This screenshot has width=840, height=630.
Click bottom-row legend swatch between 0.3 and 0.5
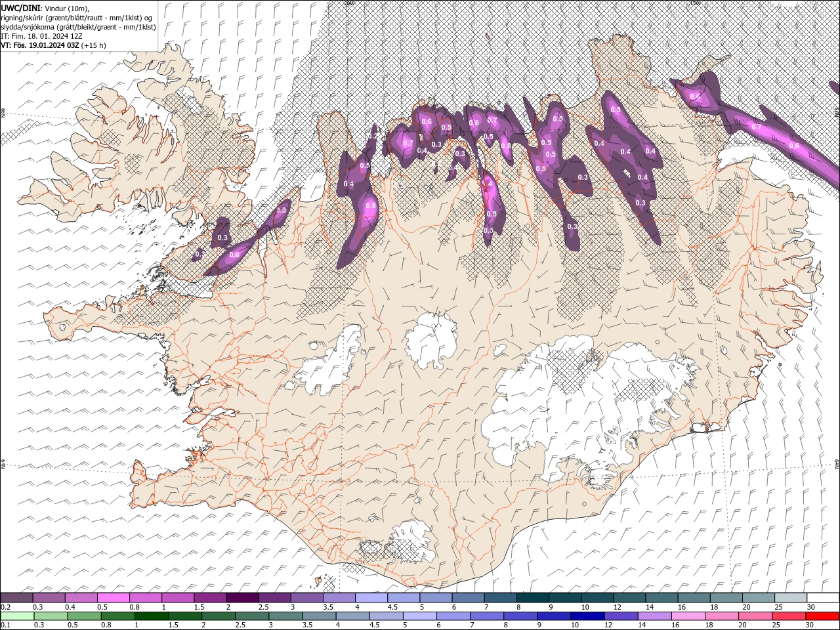[x=51, y=616]
